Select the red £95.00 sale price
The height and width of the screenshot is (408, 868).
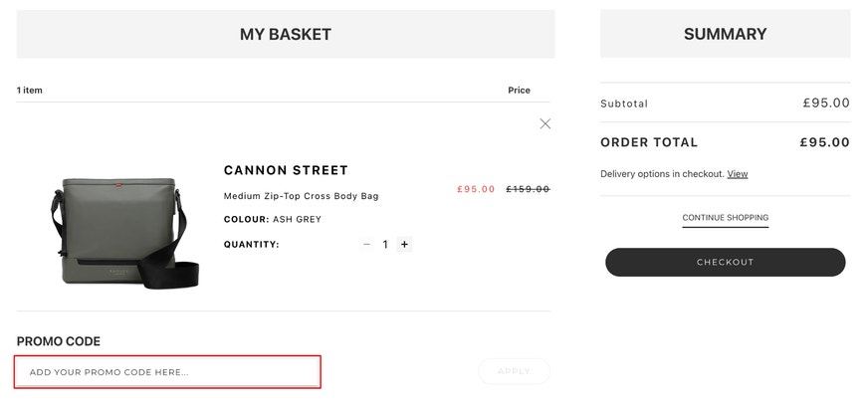pos(476,189)
